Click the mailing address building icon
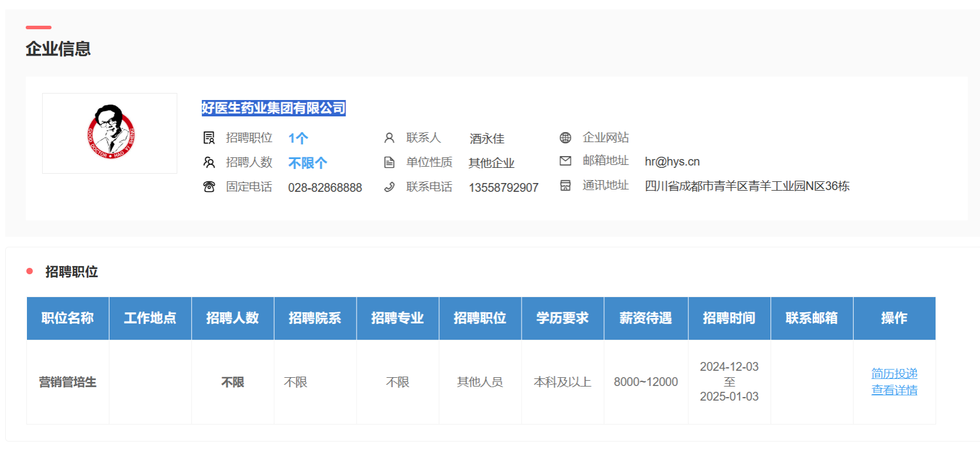This screenshot has height=462, width=980. (566, 185)
